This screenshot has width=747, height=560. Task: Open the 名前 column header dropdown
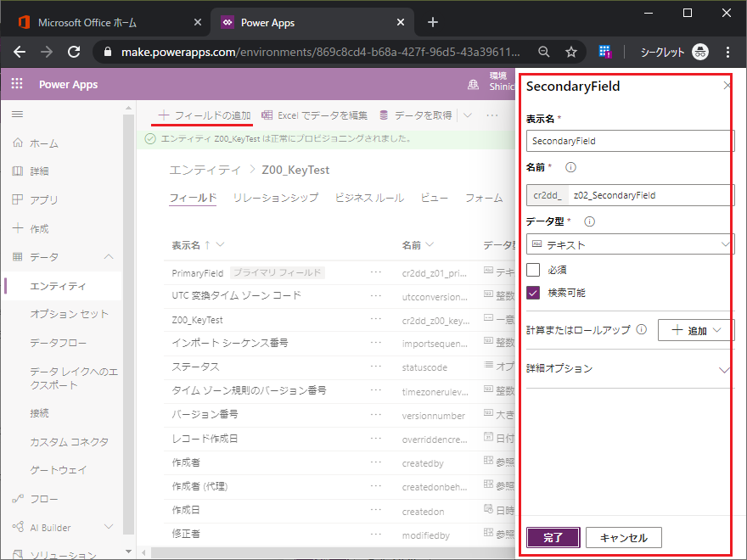430,244
